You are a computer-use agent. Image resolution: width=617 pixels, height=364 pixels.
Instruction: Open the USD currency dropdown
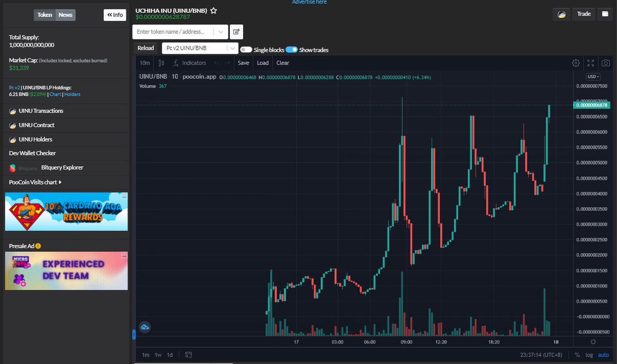click(x=593, y=77)
